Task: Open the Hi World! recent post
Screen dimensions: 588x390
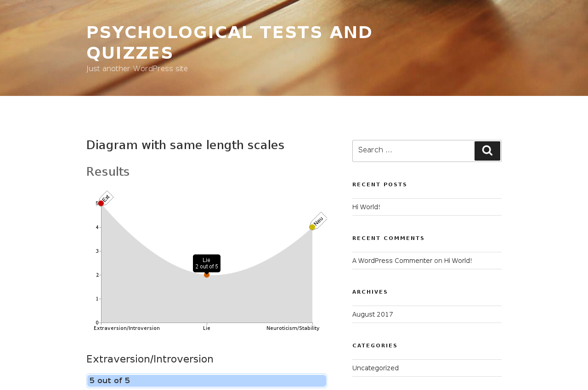Action: click(x=366, y=207)
